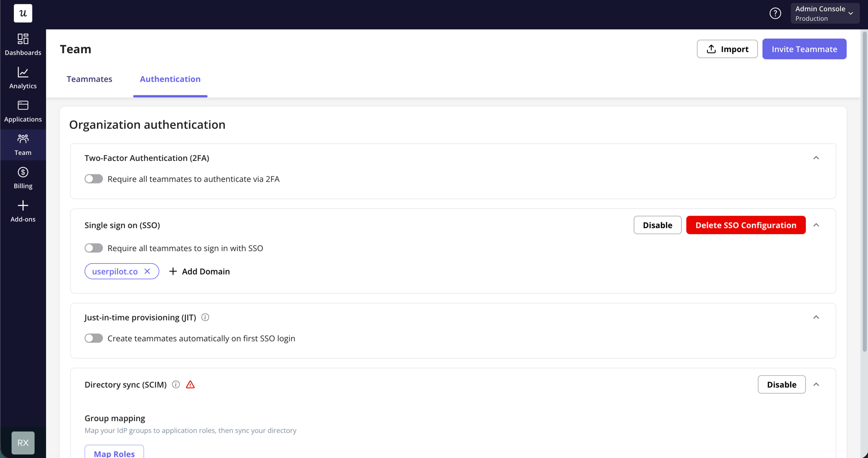Toggle Create teammates automatically on first SSO login
This screenshot has width=868, height=458.
tap(94, 338)
